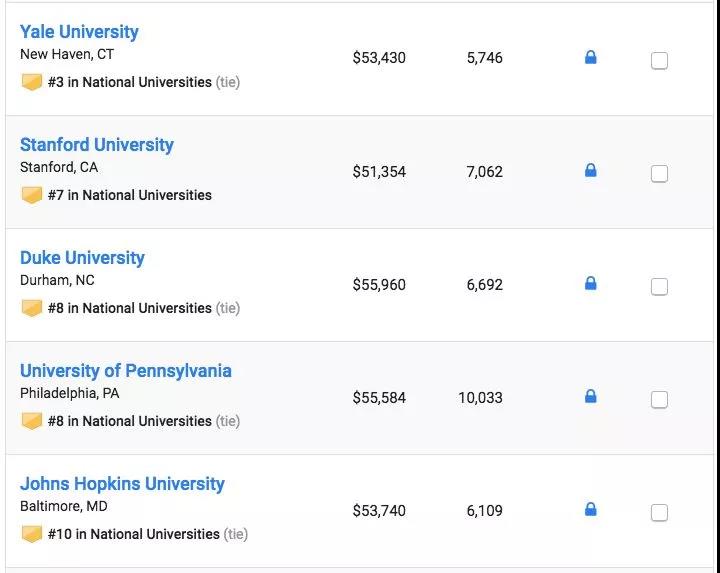Click the lock icon in Johns Hopkins row
Image resolution: width=720 pixels, height=573 pixels.
tap(591, 509)
